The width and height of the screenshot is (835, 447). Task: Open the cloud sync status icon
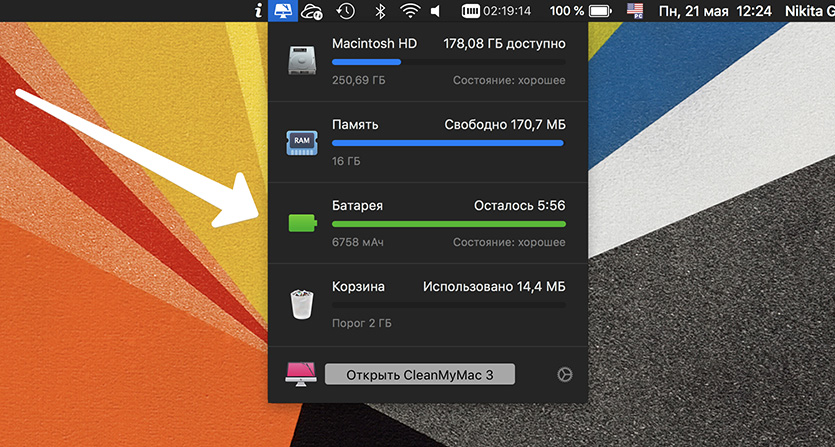point(312,11)
